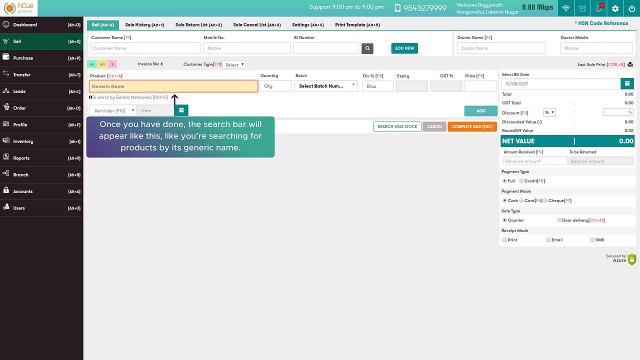Select Full payment type

(505, 181)
